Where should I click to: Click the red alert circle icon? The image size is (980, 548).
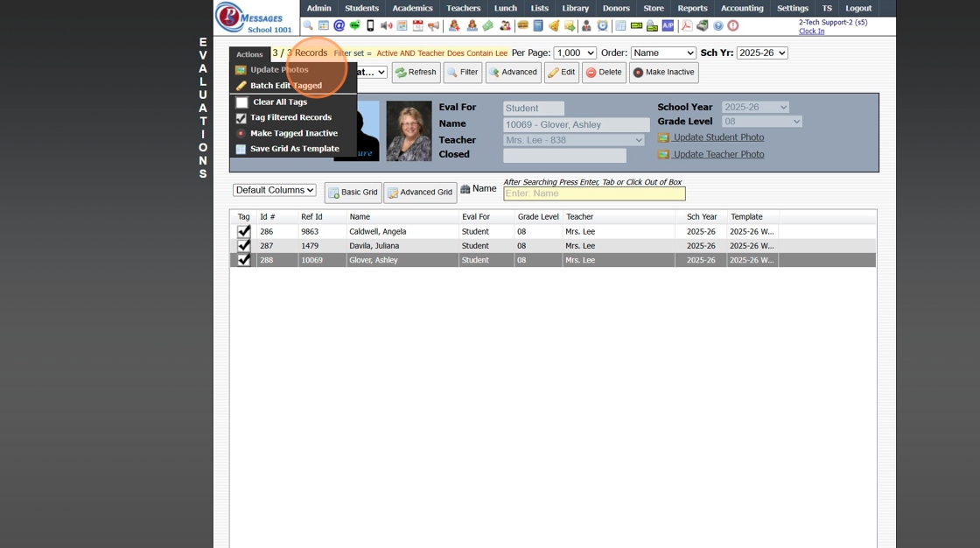point(732,25)
